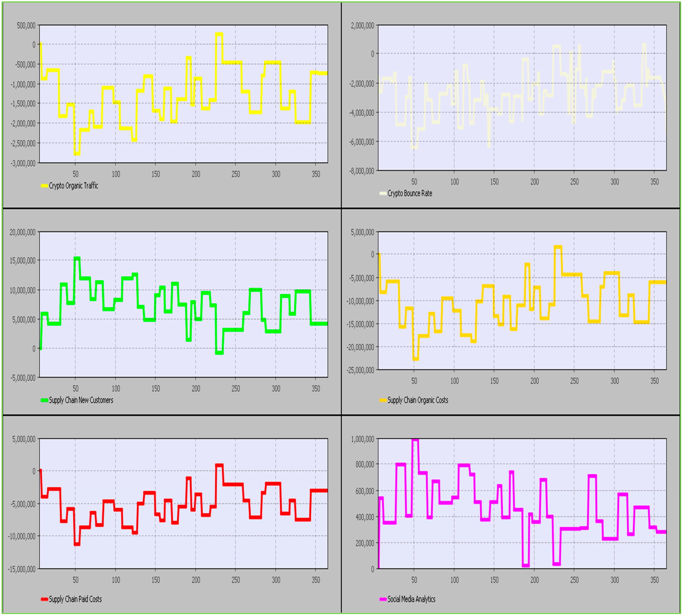Viewport: 683px width, 616px height.
Task: Click the red Supply Chain Paid Costs swatch
Action: click(x=44, y=599)
